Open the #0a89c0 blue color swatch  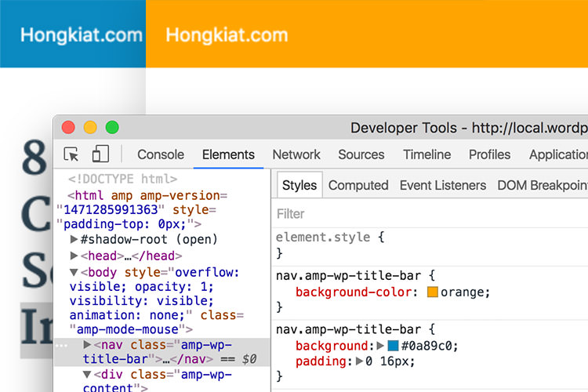point(393,346)
